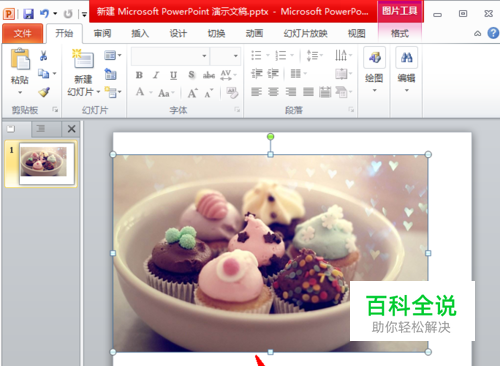The width and height of the screenshot is (500, 366).
Task: Switch to the Animations (动画) tab
Action: click(254, 33)
